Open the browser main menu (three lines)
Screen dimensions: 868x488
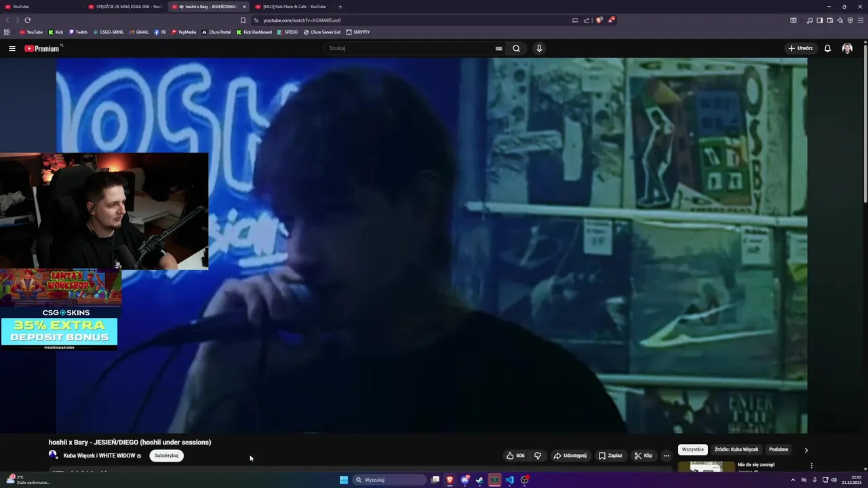click(x=861, y=20)
